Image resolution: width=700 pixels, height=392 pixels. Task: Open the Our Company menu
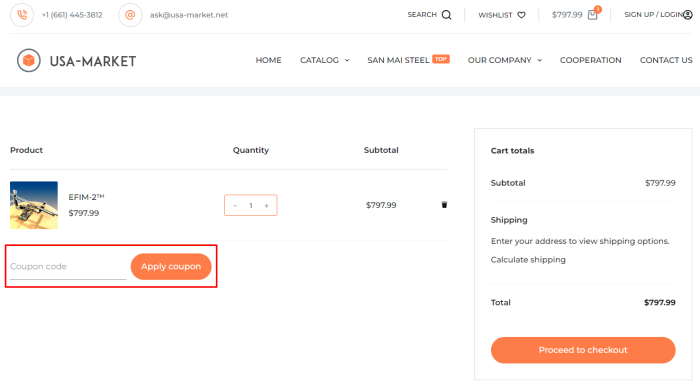[x=500, y=60]
